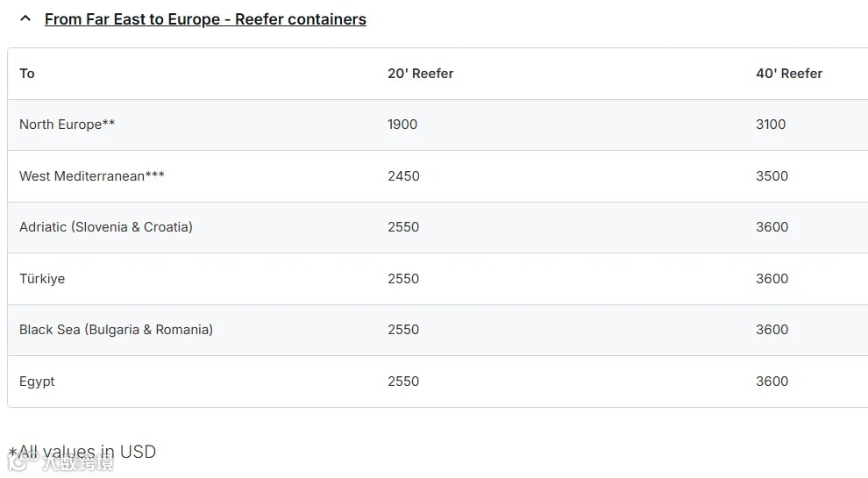
Task: Select the 40' Reefer column header
Action: [x=789, y=74]
